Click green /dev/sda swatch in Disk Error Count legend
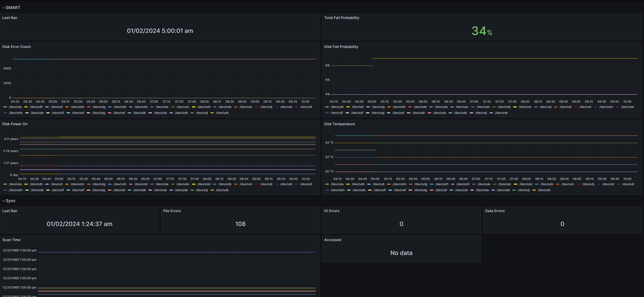This screenshot has height=297, width=644. coord(5,107)
